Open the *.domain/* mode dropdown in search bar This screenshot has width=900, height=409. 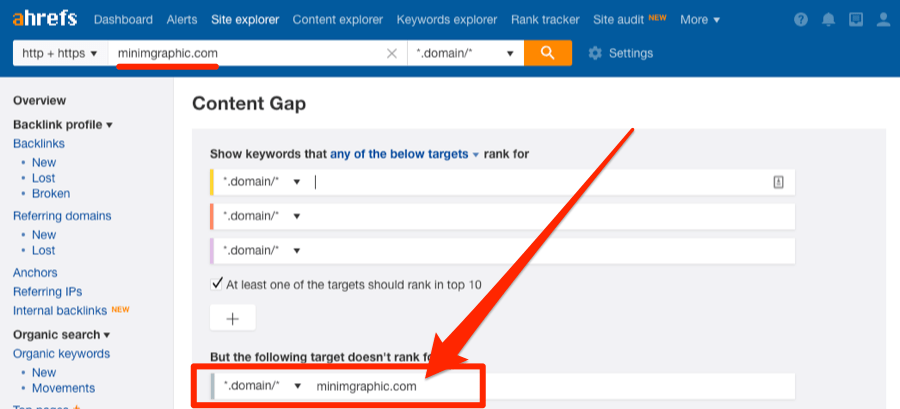pos(465,53)
